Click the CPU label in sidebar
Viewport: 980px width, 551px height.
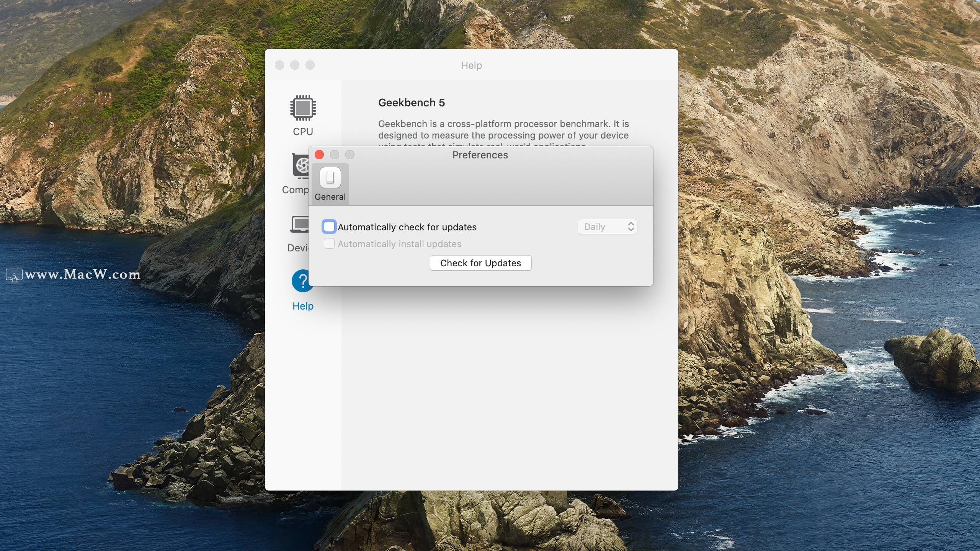click(303, 132)
